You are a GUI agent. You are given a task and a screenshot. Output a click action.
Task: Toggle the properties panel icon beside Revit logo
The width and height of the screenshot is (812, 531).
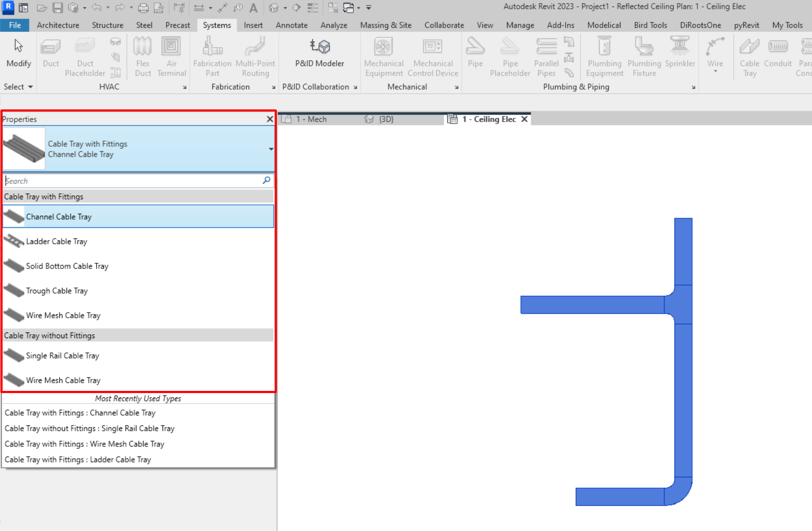coord(24,8)
